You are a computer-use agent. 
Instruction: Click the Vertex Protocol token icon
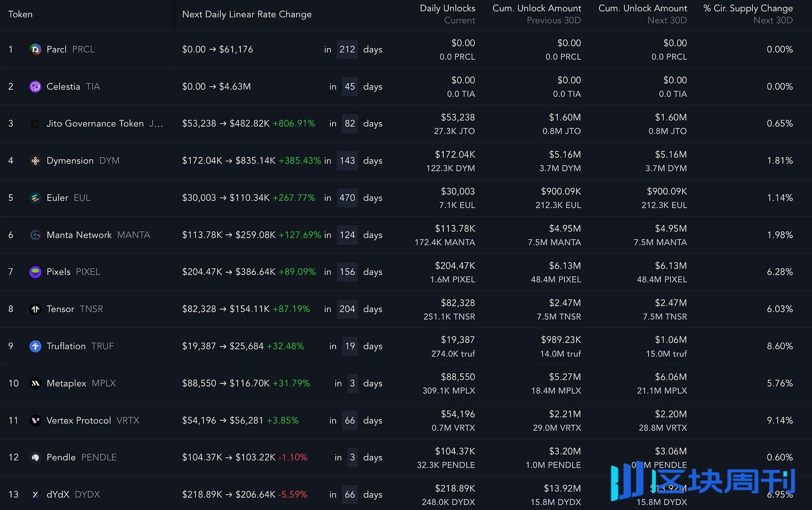35,421
